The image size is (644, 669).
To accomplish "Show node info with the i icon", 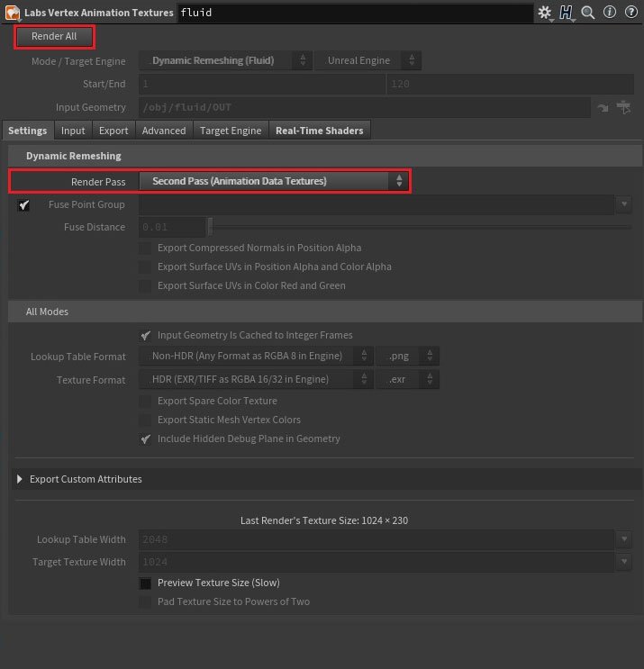I will click(610, 12).
